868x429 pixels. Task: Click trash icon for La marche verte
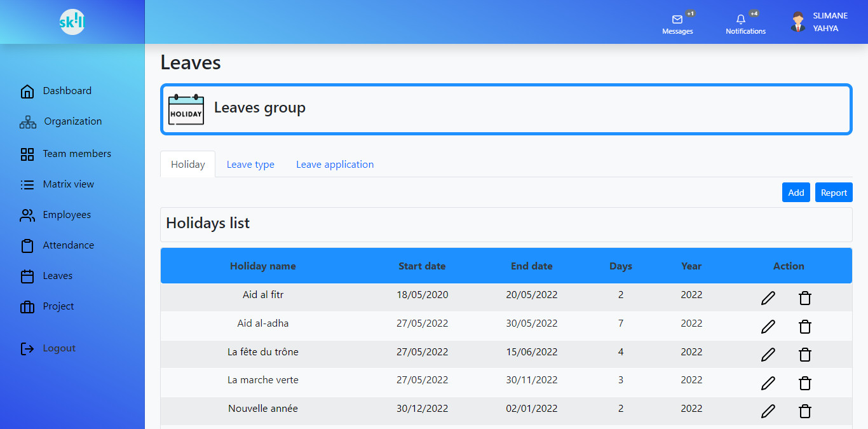pos(804,383)
